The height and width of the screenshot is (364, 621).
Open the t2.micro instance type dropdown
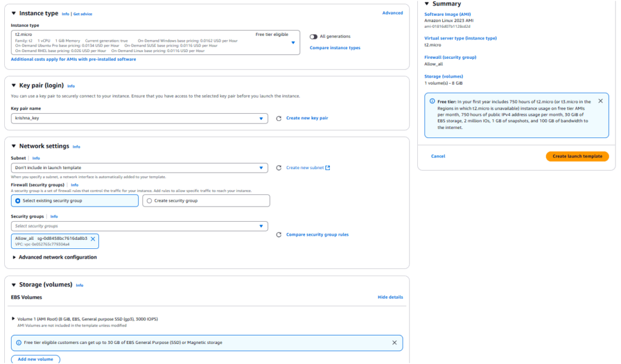(155, 43)
